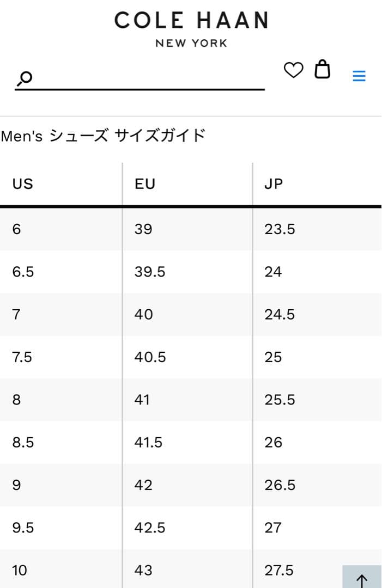
Task: Open the hamburger menu
Action: pyautogui.click(x=359, y=76)
